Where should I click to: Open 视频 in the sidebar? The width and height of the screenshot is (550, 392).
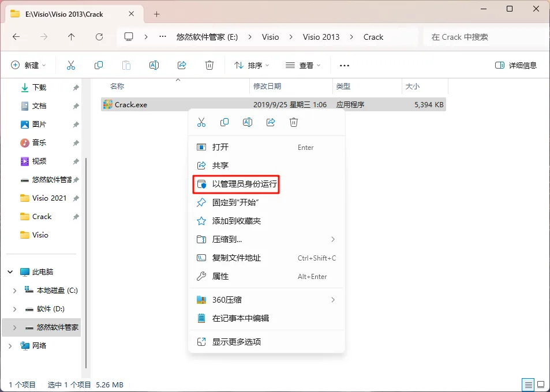(39, 161)
